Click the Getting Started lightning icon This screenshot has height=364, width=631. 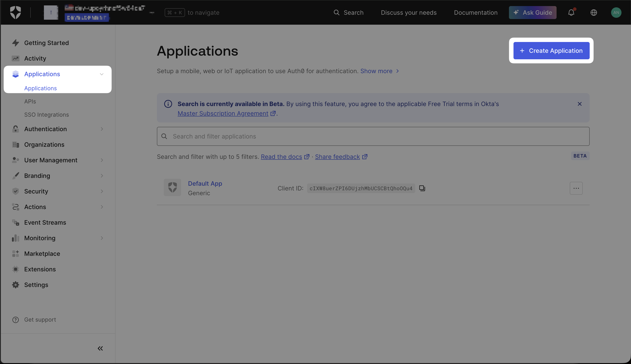pyautogui.click(x=16, y=43)
